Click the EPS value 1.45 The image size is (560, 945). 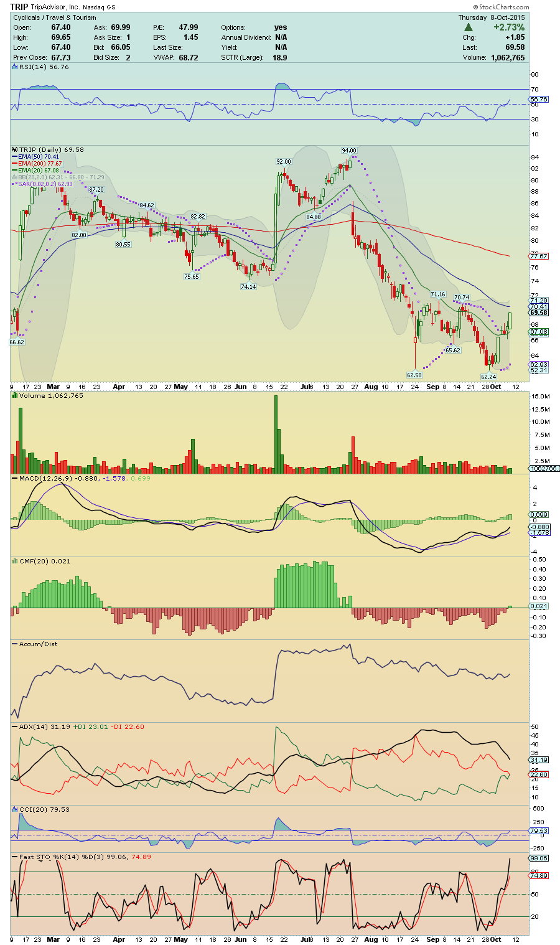pyautogui.click(x=191, y=37)
